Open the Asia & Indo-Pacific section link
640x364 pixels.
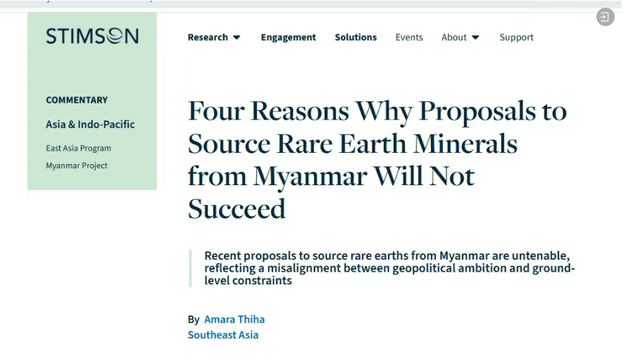90,124
